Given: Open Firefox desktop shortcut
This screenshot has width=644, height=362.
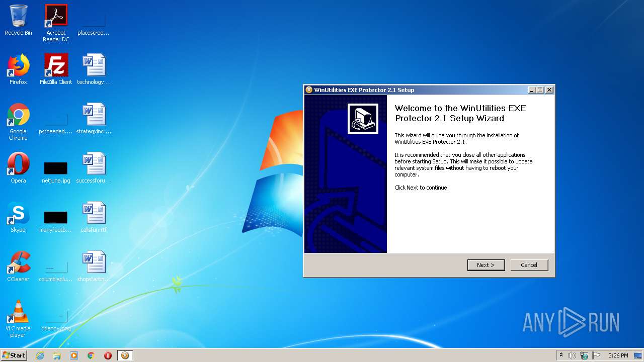Looking at the screenshot, I should click(18, 70).
